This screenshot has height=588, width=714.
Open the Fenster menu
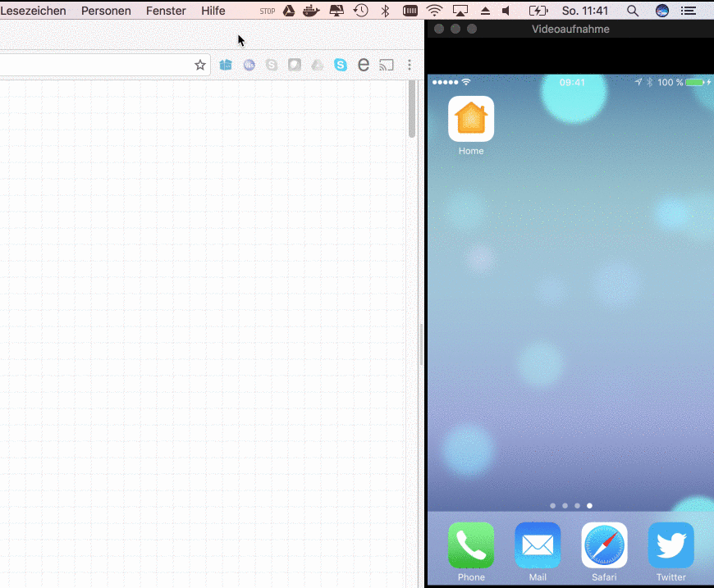(166, 11)
